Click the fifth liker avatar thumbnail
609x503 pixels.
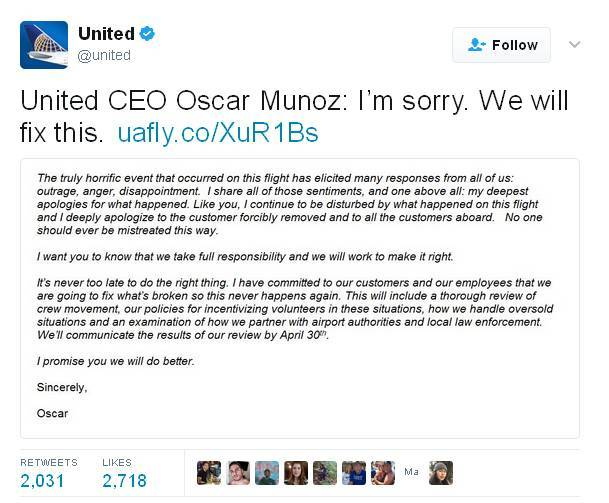pos(325,473)
